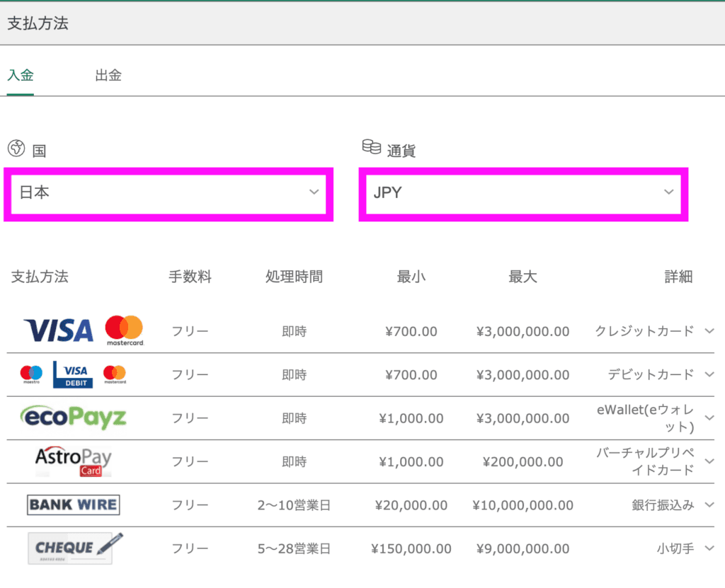Open the 国 country dropdown showing 日本
Image resolution: width=725 pixels, height=588 pixels.
pos(169,194)
